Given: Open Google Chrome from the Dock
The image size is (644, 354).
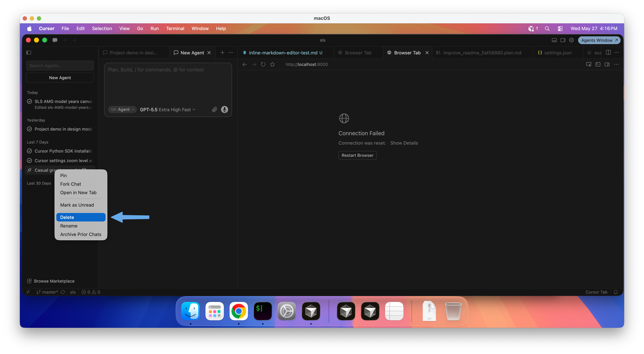Looking at the screenshot, I should click(x=239, y=311).
